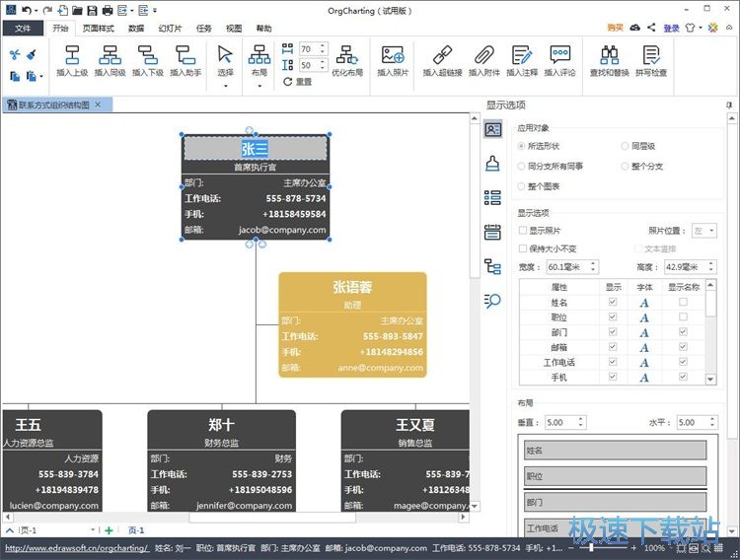Open 查找和替换 (find and replace) binoculars icon

pyautogui.click(x=610, y=55)
